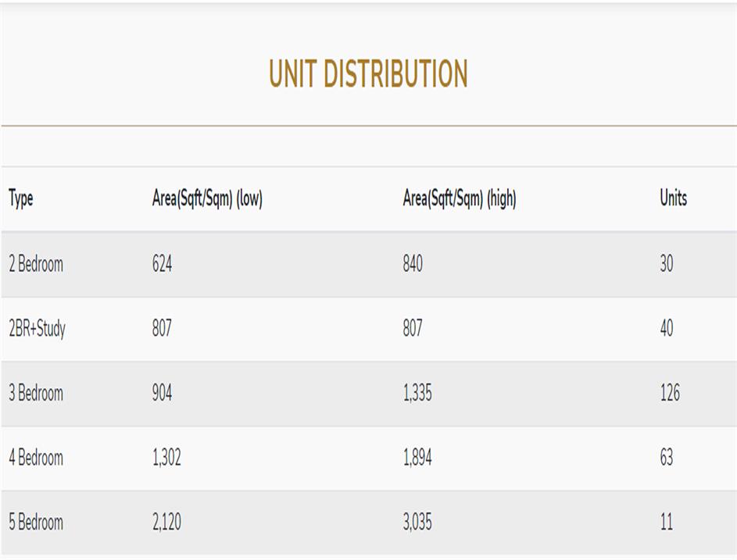Click the 840 high area value
The width and height of the screenshot is (737, 560).
pos(413,264)
